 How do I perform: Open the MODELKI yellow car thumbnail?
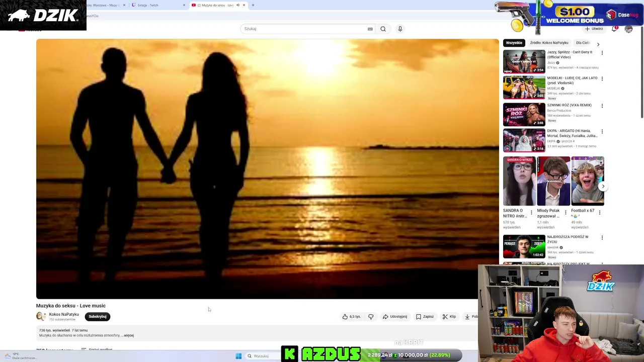[x=524, y=87]
